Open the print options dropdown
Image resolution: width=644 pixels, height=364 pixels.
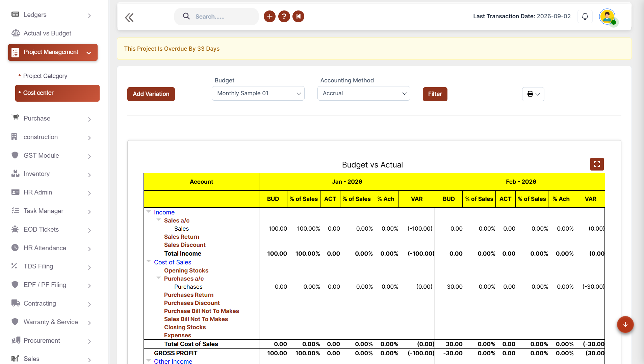point(533,94)
